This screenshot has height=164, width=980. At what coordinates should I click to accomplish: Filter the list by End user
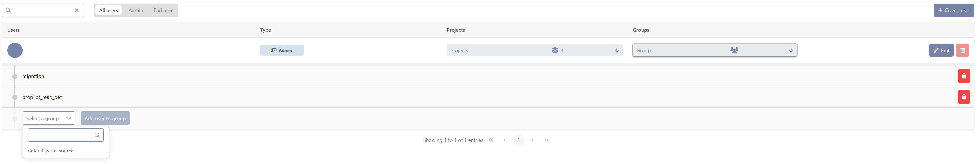click(x=163, y=10)
